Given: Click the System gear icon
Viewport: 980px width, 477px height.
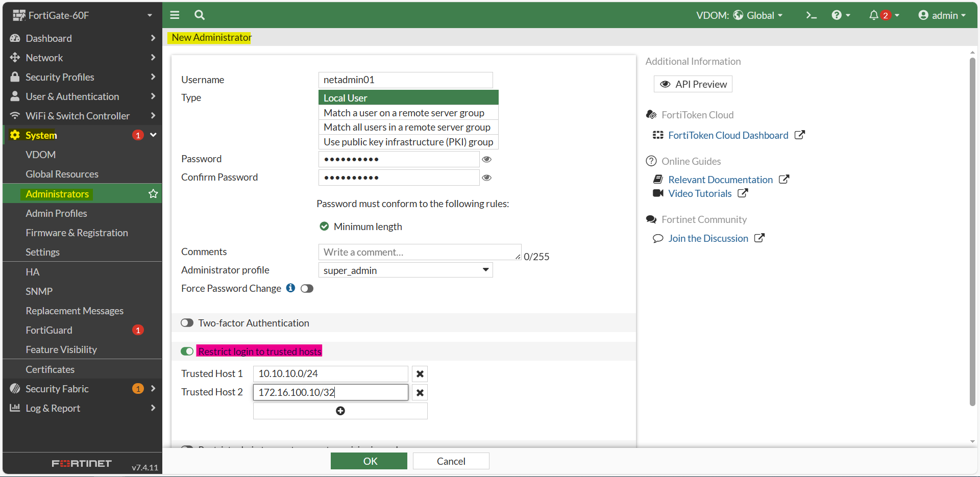Looking at the screenshot, I should [15, 135].
